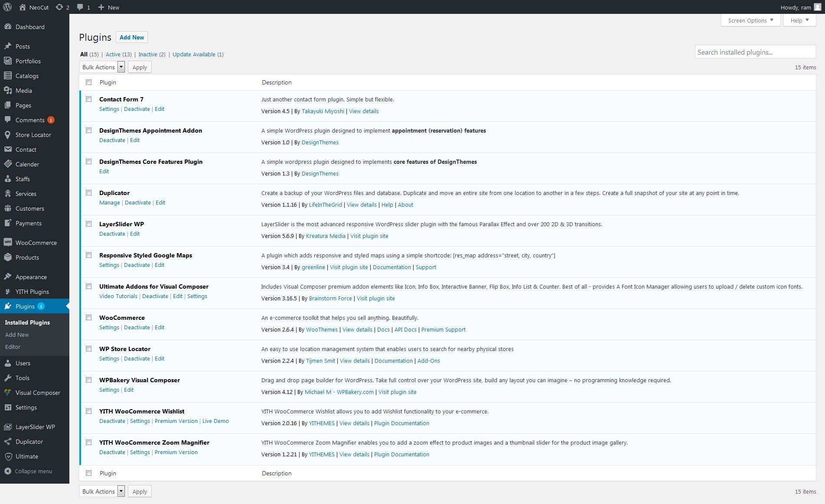Click the Ultimate shield icon in the sidebar

[7, 456]
